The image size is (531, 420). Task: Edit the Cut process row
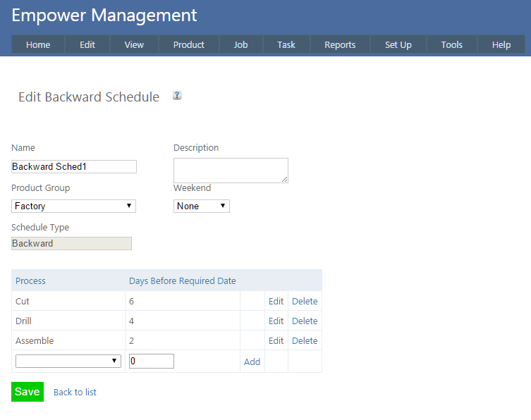276,301
